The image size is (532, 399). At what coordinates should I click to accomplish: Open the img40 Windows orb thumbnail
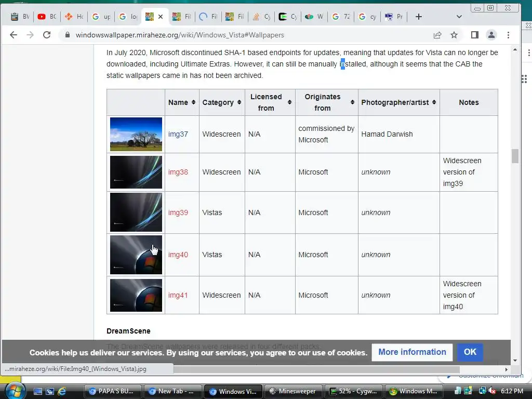136,255
